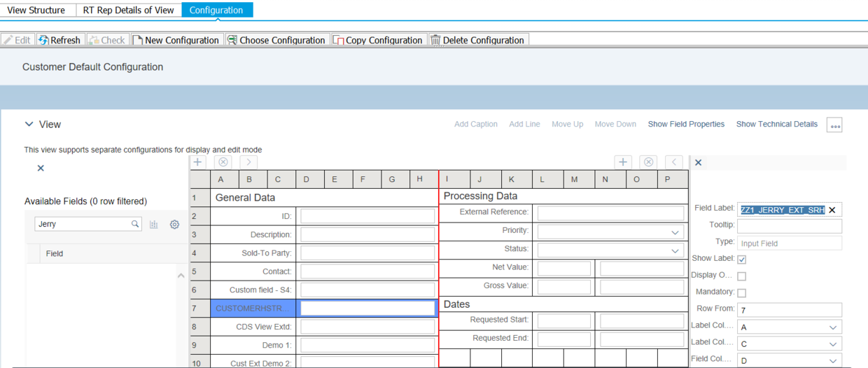Open the RT Rep Details of View tab

point(128,10)
